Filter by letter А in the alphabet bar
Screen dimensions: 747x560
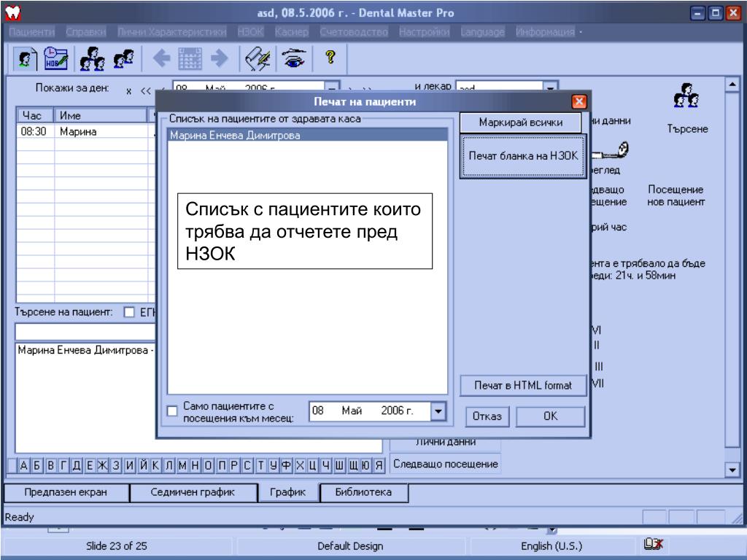[x=24, y=465]
